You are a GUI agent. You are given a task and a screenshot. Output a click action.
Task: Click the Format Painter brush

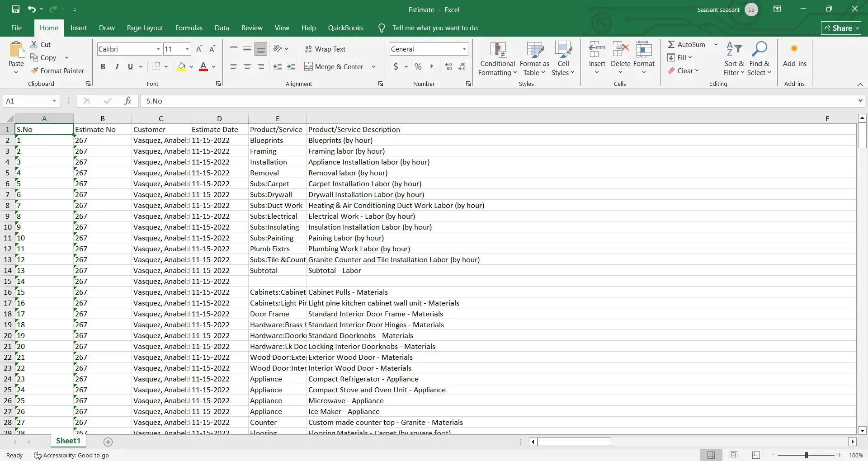[57, 71]
